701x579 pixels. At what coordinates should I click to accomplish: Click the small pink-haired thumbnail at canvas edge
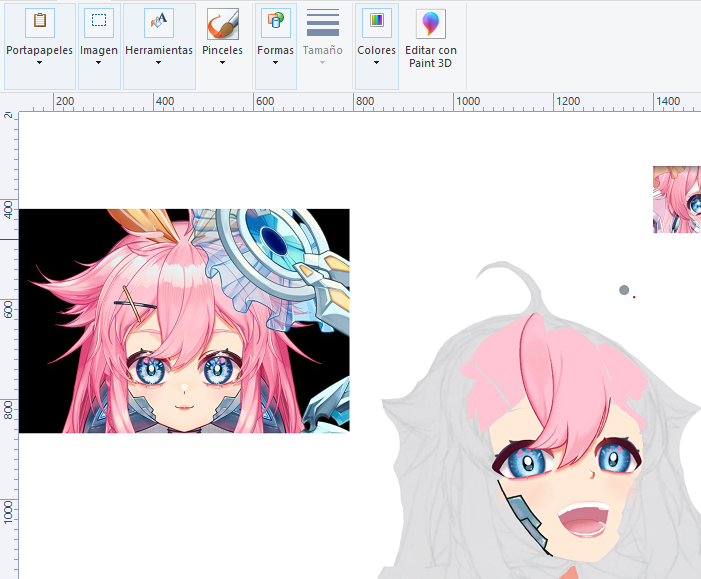[x=677, y=199]
